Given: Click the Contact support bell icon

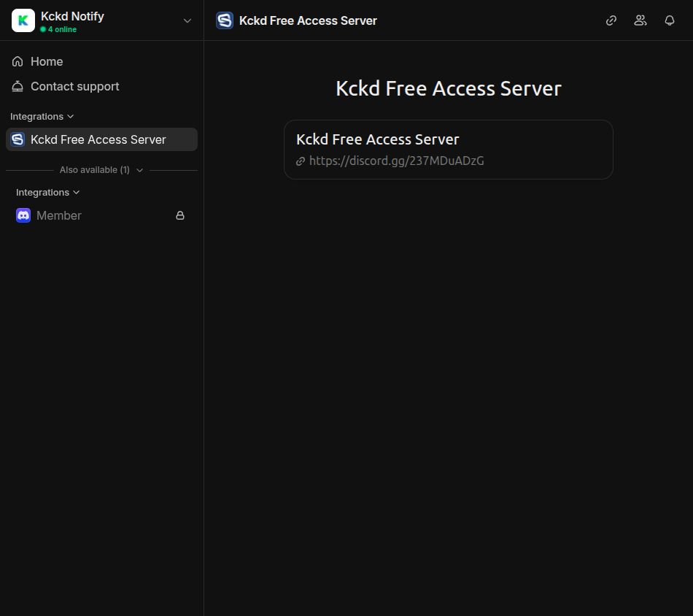Looking at the screenshot, I should pyautogui.click(x=18, y=86).
